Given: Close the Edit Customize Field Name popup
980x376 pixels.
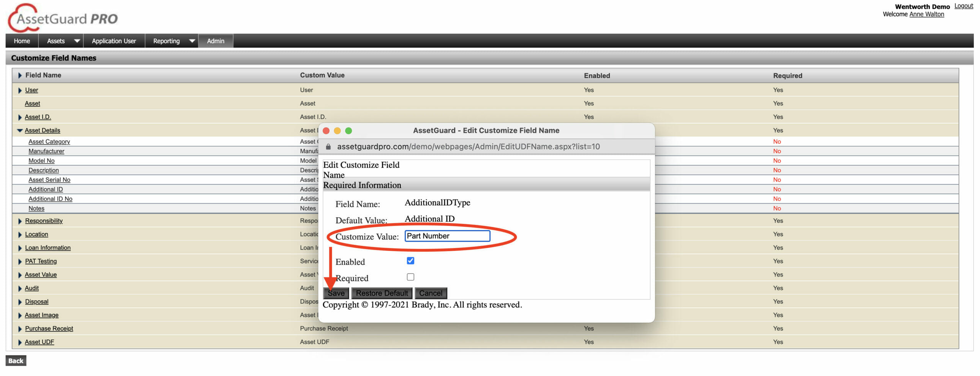Looking at the screenshot, I should [x=326, y=131].
